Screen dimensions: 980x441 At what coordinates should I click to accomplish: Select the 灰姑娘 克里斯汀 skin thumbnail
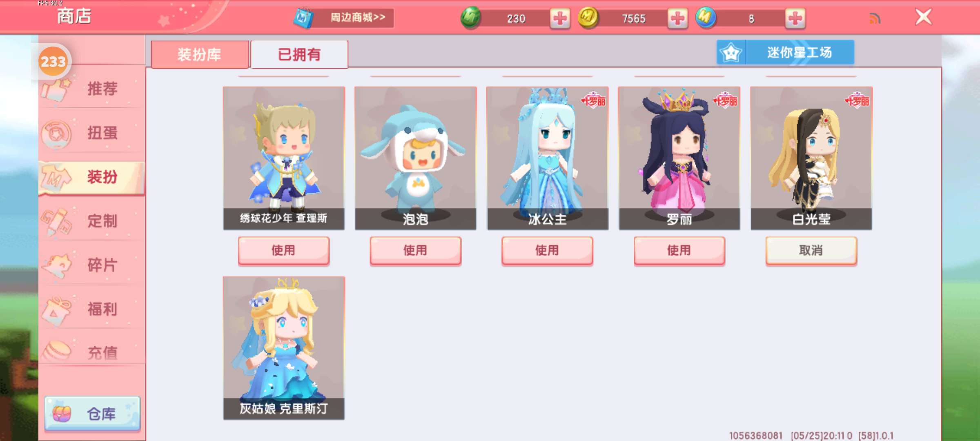(x=284, y=348)
